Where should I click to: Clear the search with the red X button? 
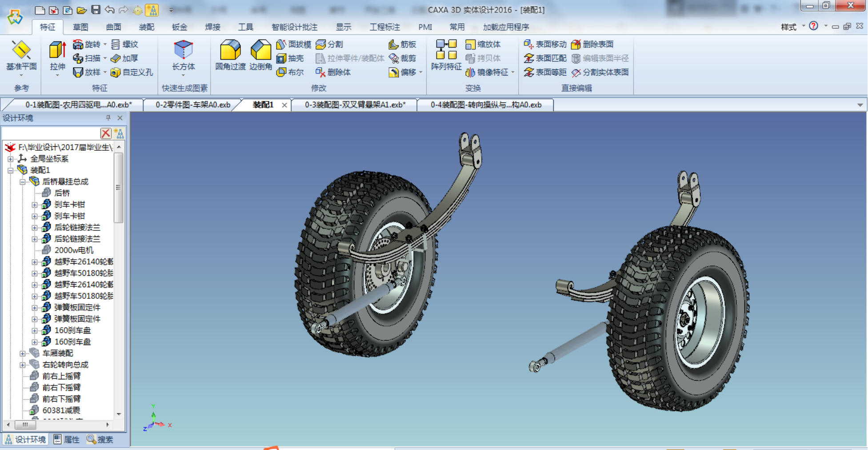(105, 133)
